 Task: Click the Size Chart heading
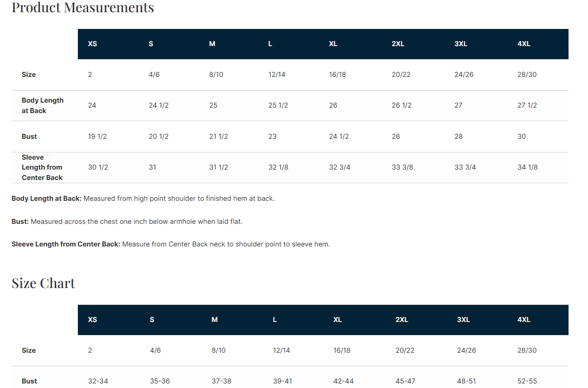pyautogui.click(x=43, y=283)
